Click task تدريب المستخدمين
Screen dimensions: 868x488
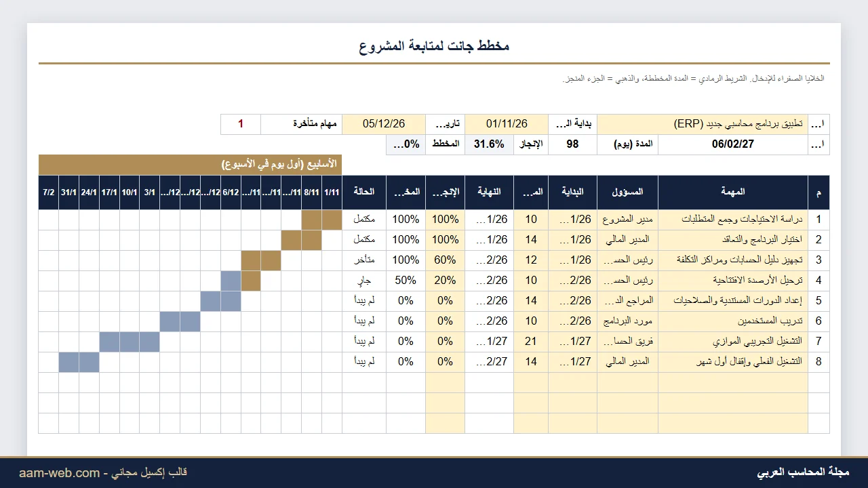point(733,321)
